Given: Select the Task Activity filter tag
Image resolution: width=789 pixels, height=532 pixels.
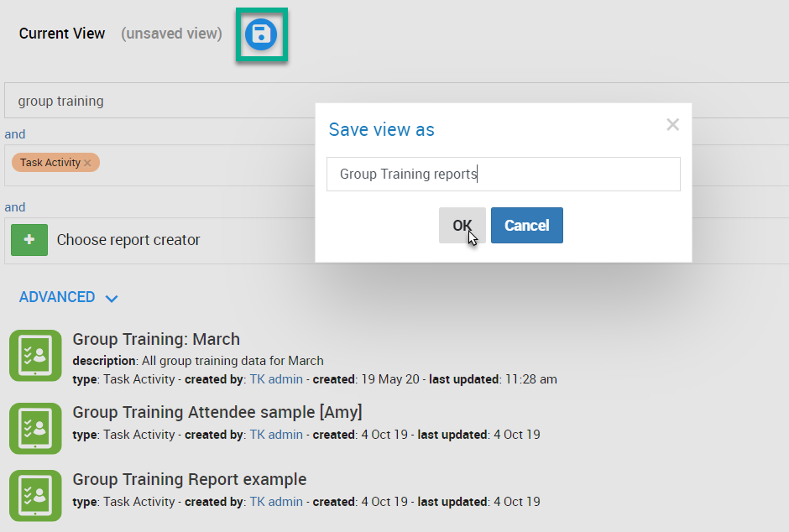Looking at the screenshot, I should click(50, 163).
